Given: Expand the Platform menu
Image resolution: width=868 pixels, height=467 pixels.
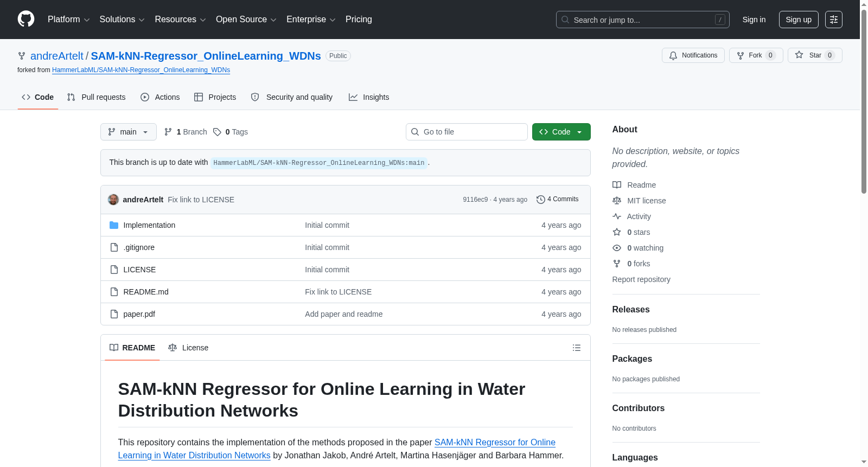Looking at the screenshot, I should point(68,20).
